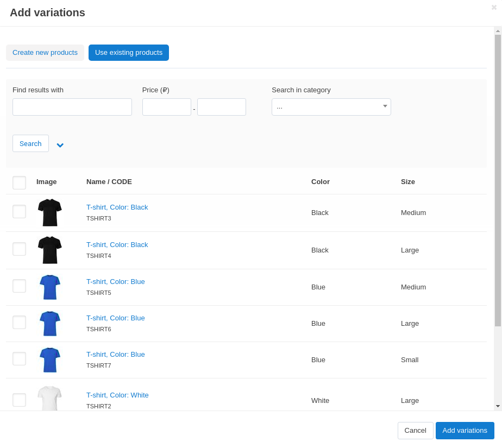
Task: Focus the Find results with field
Action: tap(72, 107)
